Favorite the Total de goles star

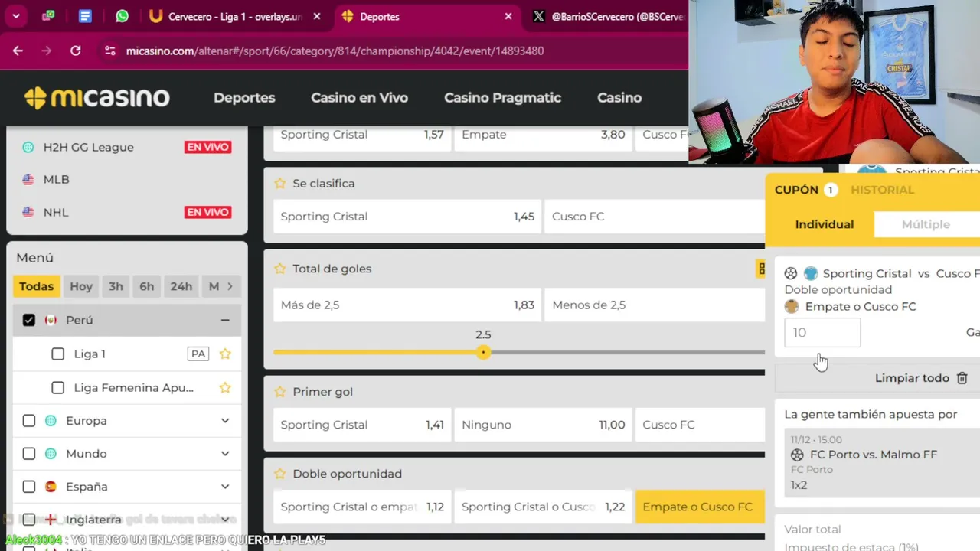click(280, 269)
